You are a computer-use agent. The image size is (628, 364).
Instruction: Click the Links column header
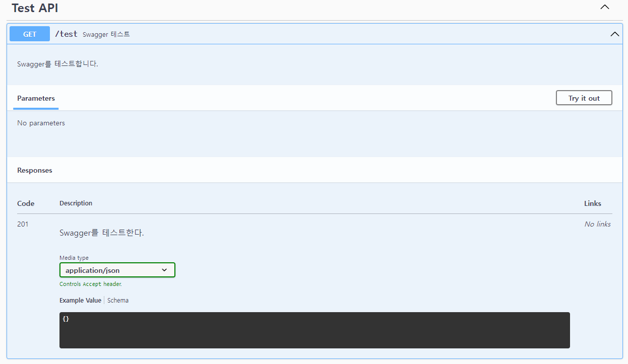[592, 203]
